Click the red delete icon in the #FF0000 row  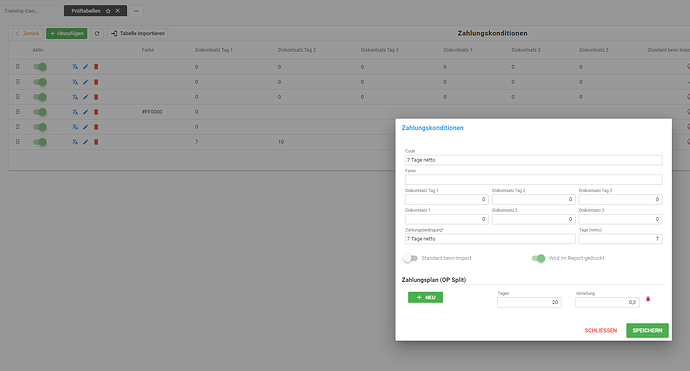pyautogui.click(x=96, y=112)
